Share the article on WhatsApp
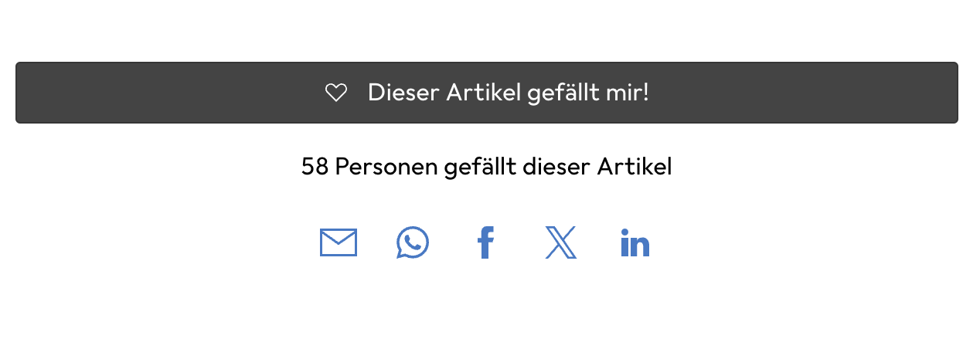This screenshot has width=980, height=349. click(412, 242)
